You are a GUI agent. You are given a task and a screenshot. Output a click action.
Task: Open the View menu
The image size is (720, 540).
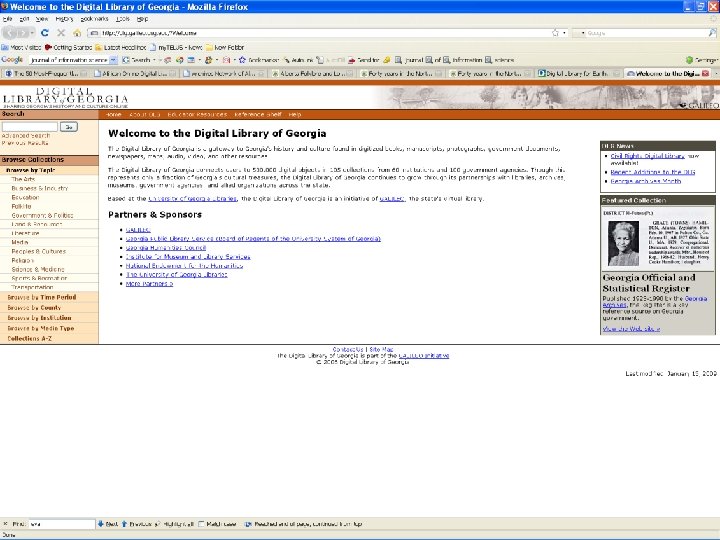(x=42, y=19)
